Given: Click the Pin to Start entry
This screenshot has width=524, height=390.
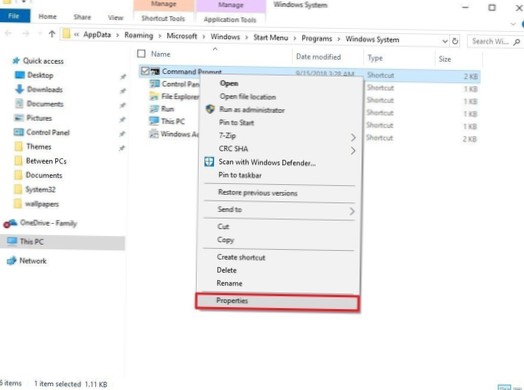Looking at the screenshot, I should [236, 123].
